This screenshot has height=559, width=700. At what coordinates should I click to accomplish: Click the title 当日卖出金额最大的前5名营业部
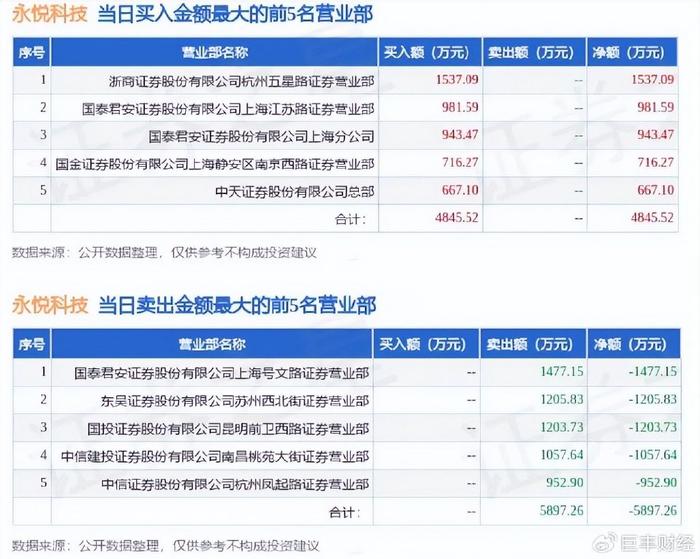pos(237,305)
